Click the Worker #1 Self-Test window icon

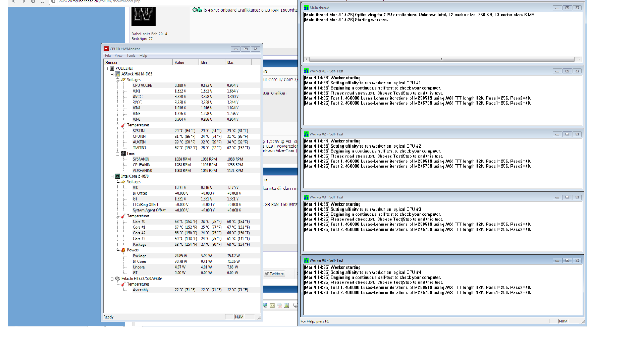coord(306,71)
